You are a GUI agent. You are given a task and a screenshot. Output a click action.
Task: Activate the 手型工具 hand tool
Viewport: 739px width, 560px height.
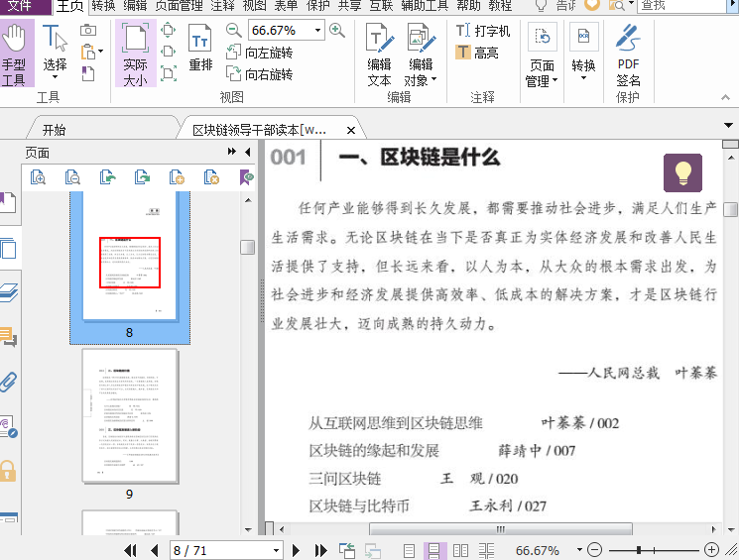coord(16,54)
